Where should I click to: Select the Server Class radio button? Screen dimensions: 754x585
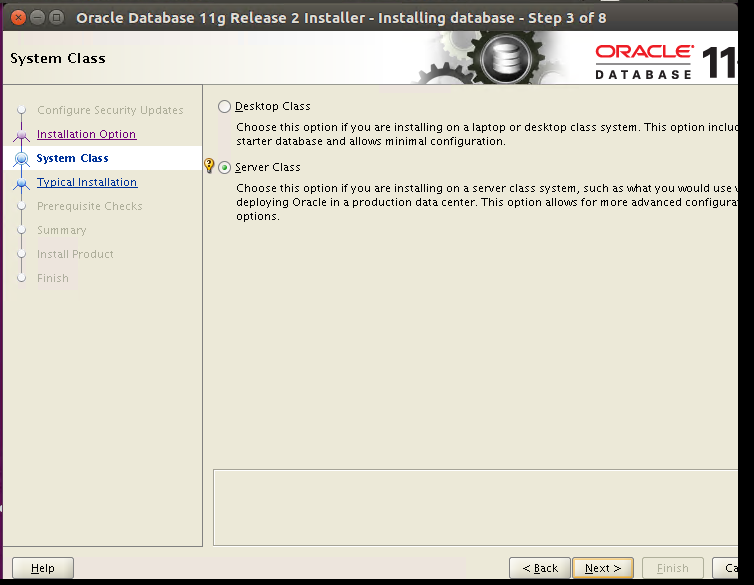[225, 167]
